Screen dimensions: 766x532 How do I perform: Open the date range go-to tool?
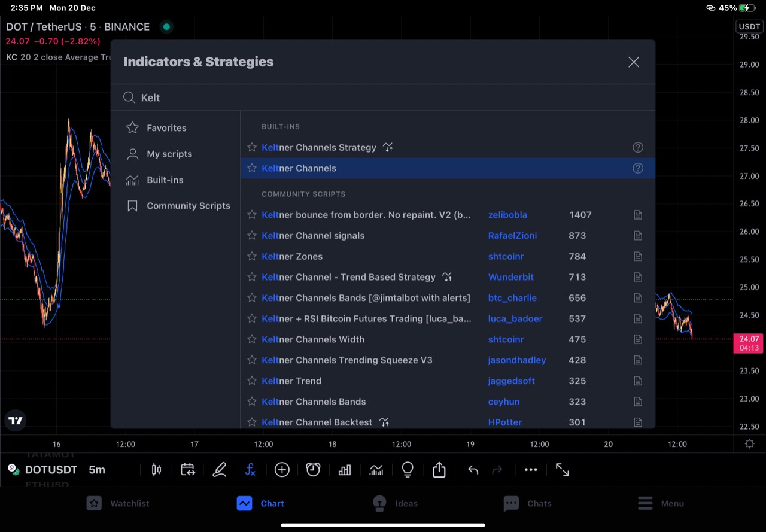188,470
